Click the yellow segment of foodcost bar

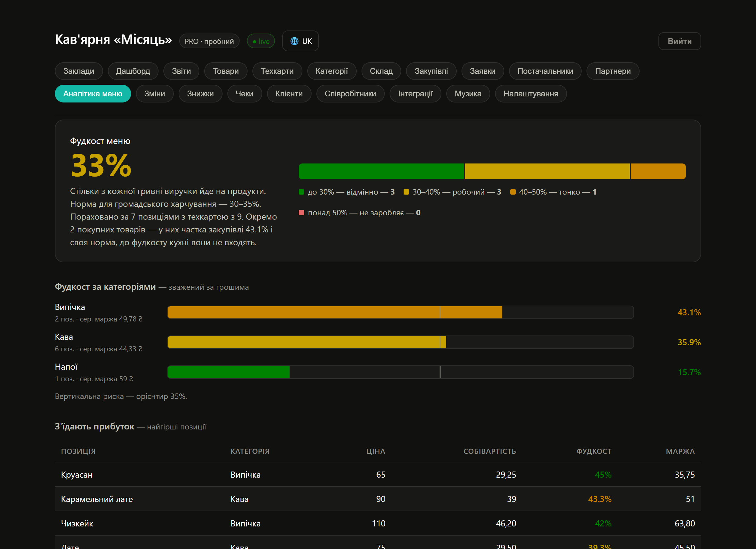pos(547,171)
